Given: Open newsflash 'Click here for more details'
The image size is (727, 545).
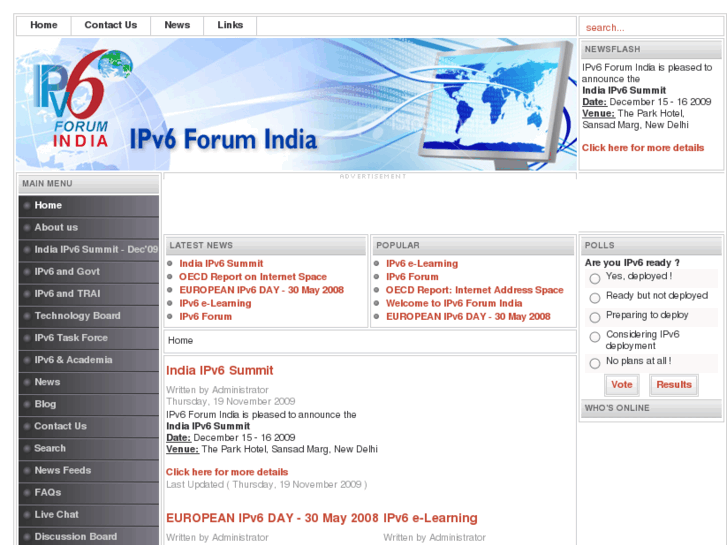Looking at the screenshot, I should tap(643, 148).
